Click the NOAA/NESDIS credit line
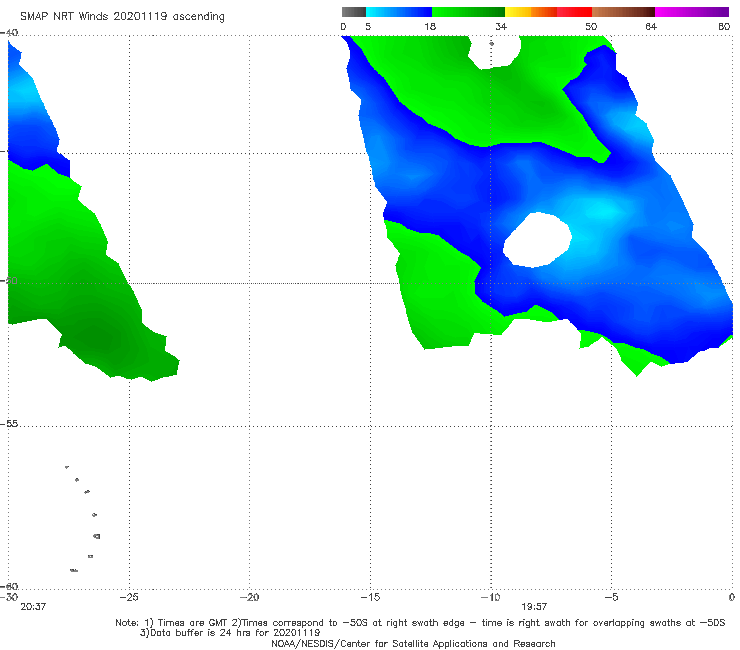This screenshot has width=740, height=650. coord(413,644)
